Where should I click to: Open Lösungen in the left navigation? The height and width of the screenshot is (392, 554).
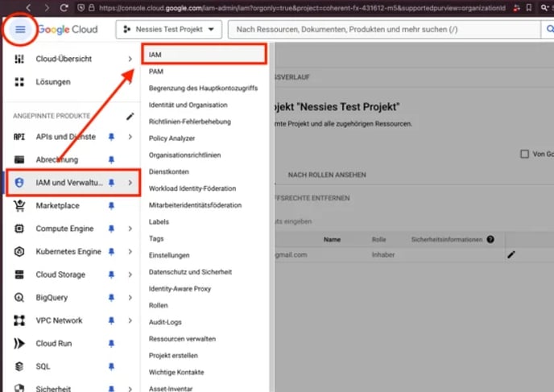[53, 82]
